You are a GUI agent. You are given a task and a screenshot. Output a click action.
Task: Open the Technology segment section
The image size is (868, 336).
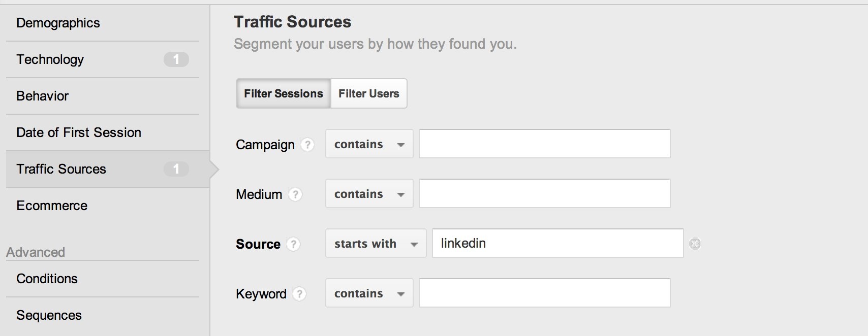(50, 59)
